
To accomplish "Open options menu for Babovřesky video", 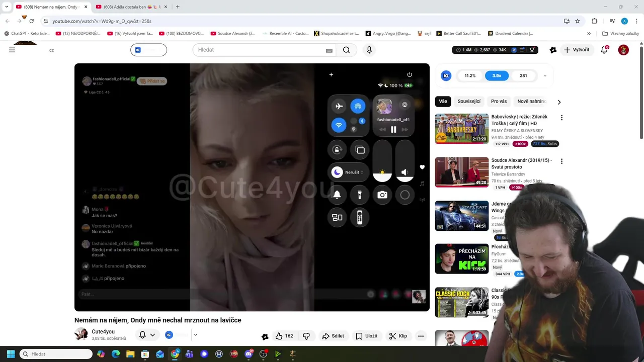I will pyautogui.click(x=561, y=118).
